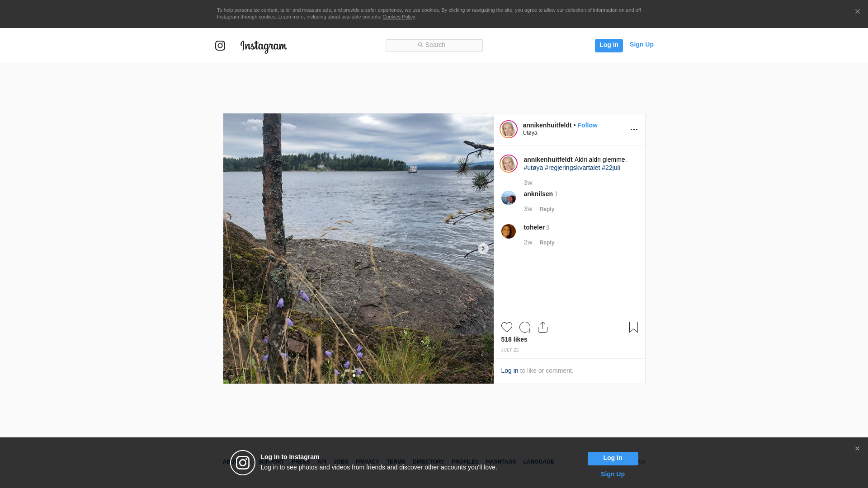Dismiss the cookie notice banner
The image size is (868, 488).
(857, 12)
